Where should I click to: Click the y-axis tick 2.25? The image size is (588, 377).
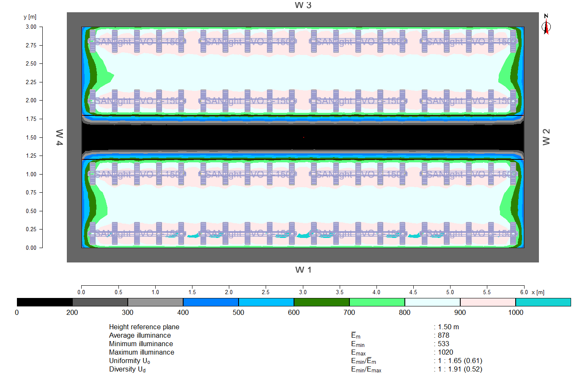click(31, 82)
